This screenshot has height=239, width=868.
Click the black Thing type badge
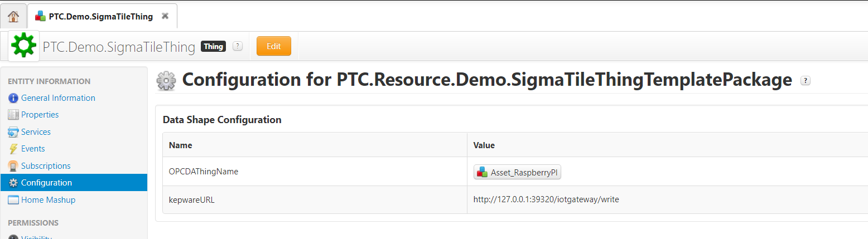pyautogui.click(x=214, y=47)
